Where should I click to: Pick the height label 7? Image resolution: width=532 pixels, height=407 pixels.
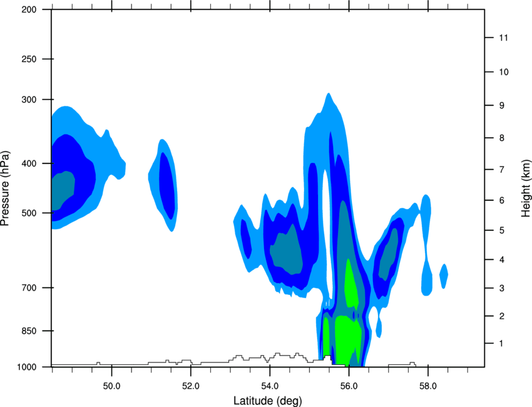[502, 170]
